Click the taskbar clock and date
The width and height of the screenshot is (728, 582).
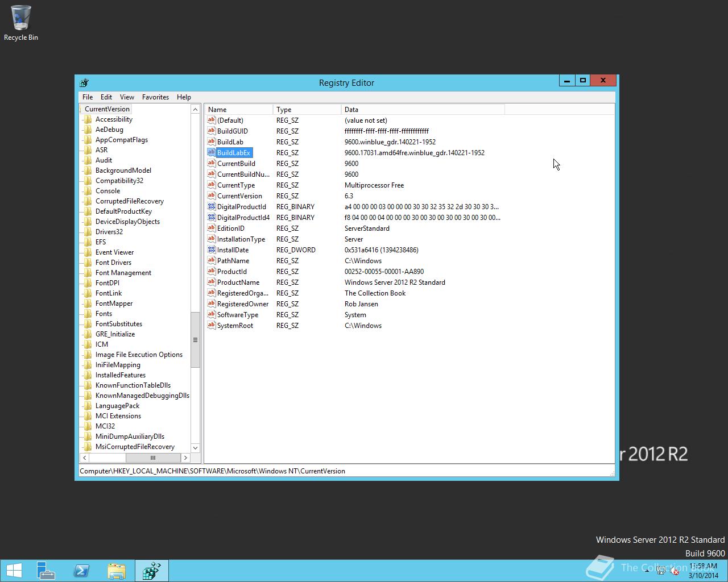click(702, 571)
